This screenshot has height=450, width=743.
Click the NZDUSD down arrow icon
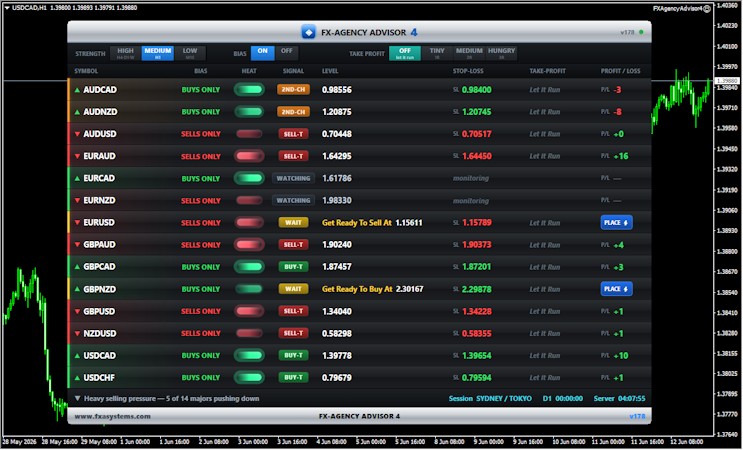tap(77, 333)
